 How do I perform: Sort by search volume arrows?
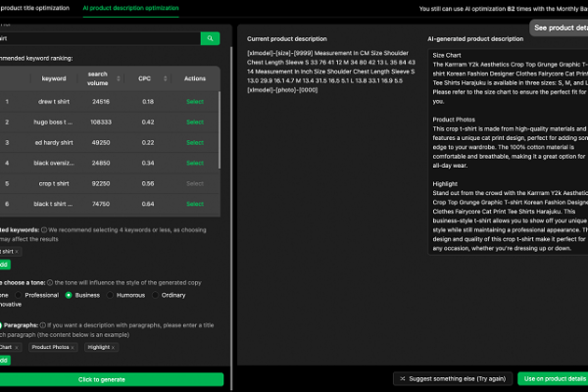point(119,78)
